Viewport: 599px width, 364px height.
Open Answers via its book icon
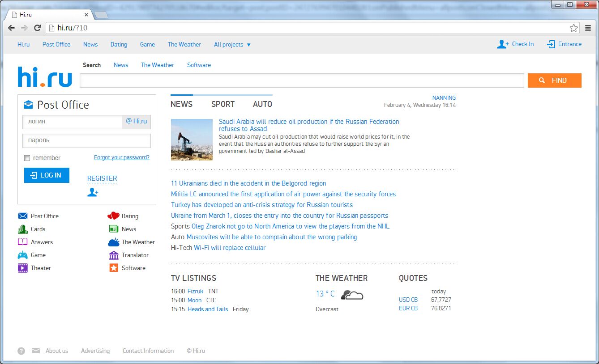[22, 242]
